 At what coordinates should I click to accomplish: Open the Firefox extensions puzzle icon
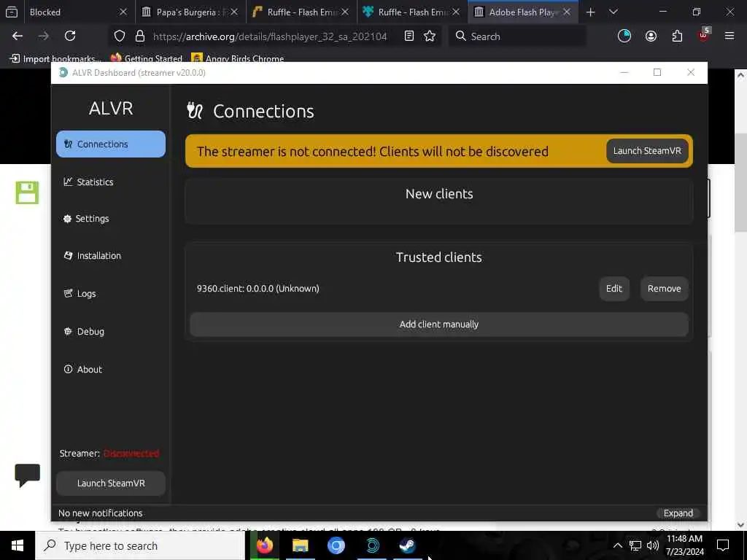[677, 36]
